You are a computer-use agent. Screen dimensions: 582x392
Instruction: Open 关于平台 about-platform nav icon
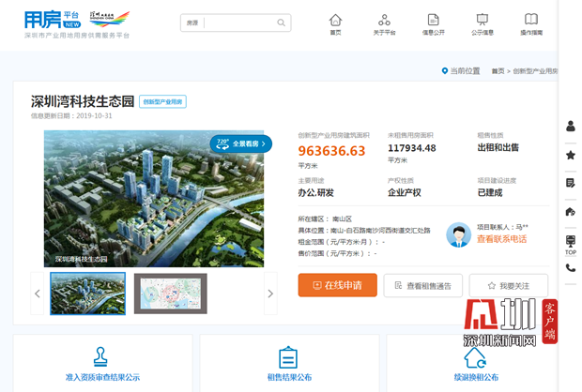[x=384, y=23]
